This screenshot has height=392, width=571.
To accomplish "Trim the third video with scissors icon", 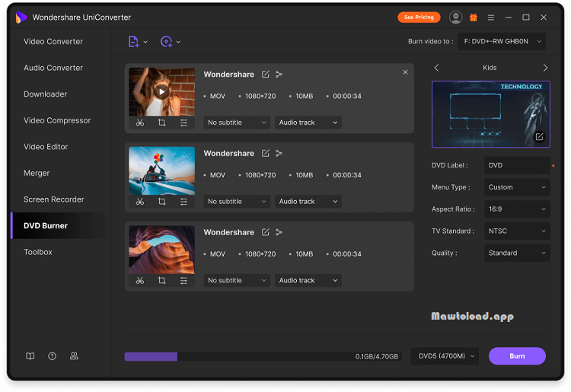I will coord(140,281).
